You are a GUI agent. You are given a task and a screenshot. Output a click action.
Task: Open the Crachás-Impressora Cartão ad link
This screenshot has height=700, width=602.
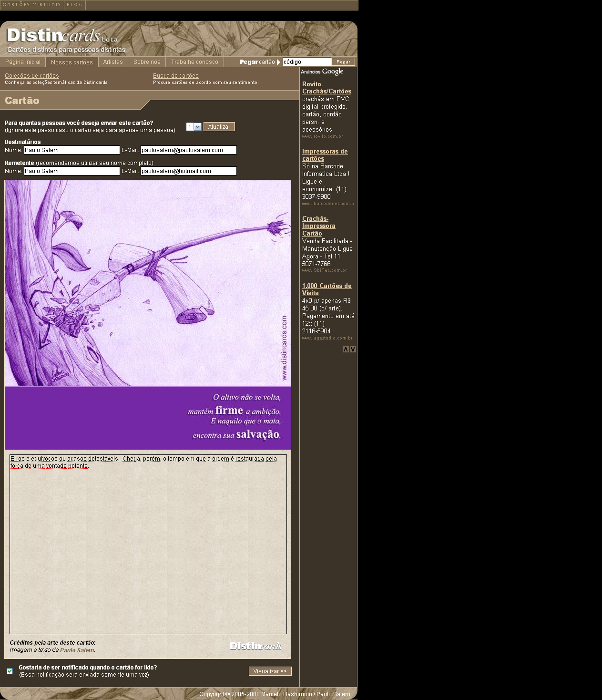coord(319,226)
